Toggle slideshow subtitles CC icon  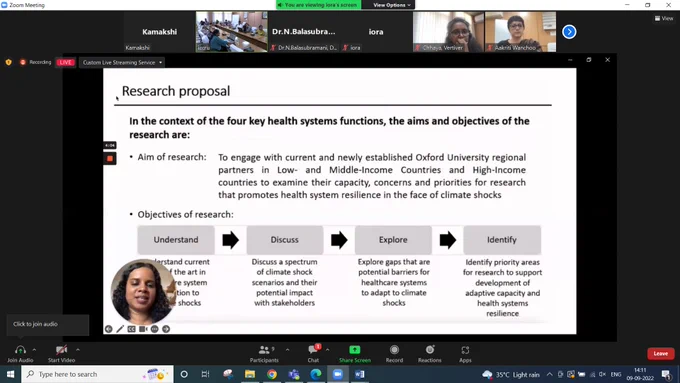[131, 329]
